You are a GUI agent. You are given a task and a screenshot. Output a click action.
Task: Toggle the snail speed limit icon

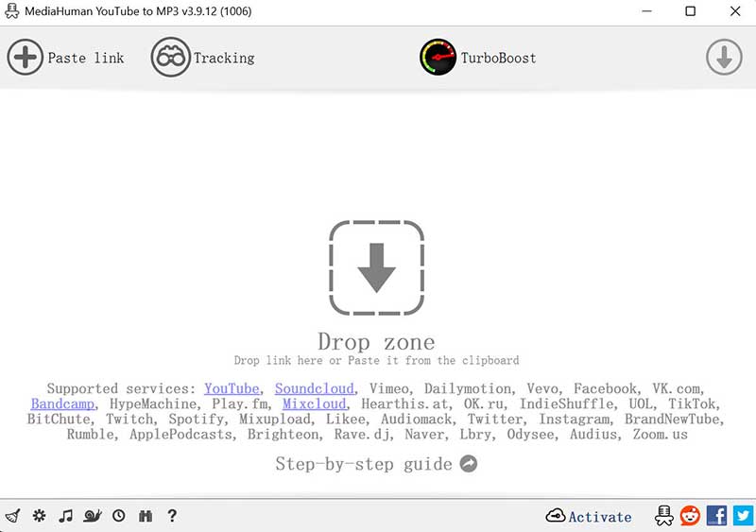[x=92, y=516]
